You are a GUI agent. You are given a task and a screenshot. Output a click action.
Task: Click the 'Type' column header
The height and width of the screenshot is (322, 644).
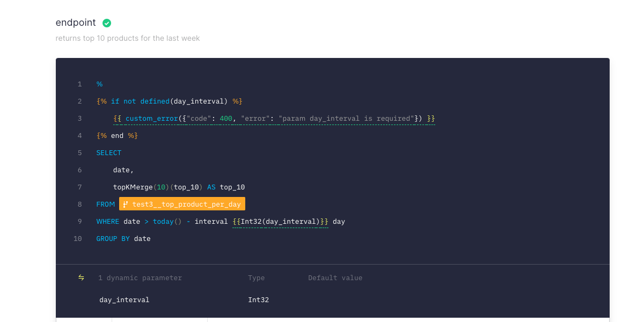click(256, 278)
